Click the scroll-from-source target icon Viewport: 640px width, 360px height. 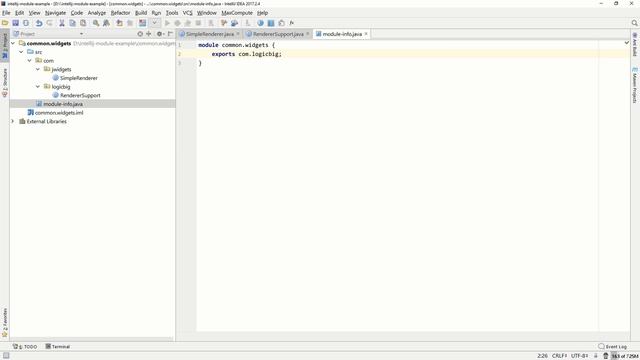(140, 34)
